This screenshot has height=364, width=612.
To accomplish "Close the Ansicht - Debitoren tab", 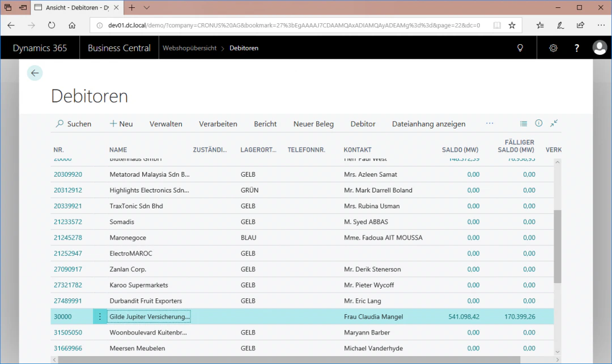I will [x=116, y=7].
